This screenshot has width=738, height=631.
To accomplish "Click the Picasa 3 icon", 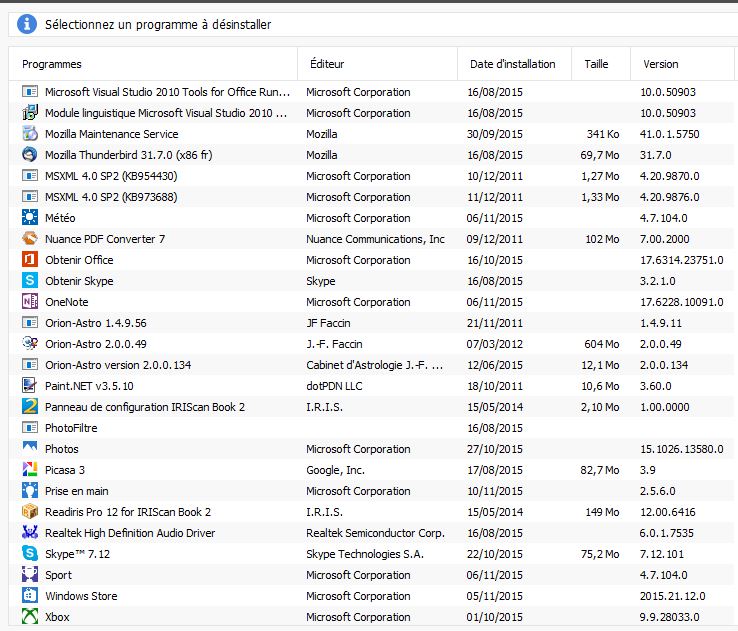I will [30, 469].
